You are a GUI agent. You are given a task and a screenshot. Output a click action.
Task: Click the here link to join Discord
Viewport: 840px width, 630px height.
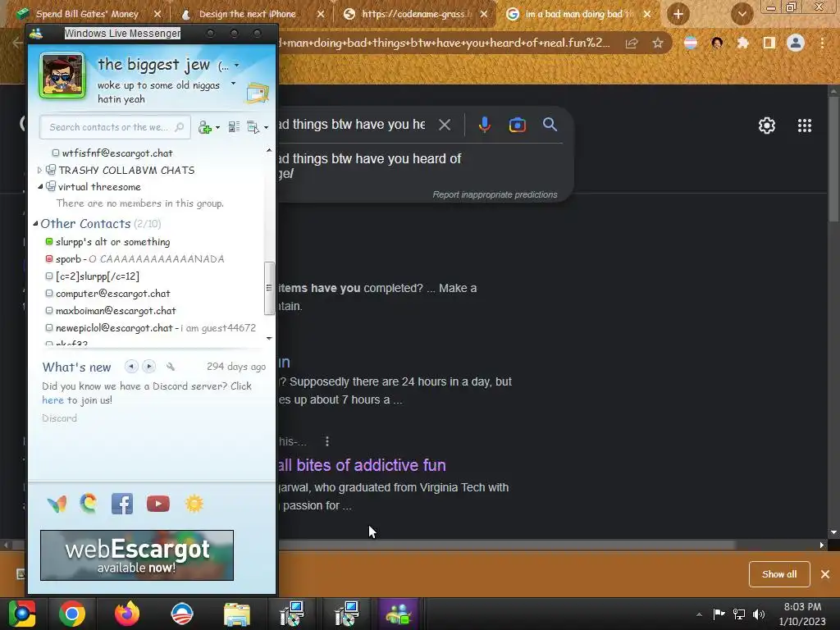(52, 400)
